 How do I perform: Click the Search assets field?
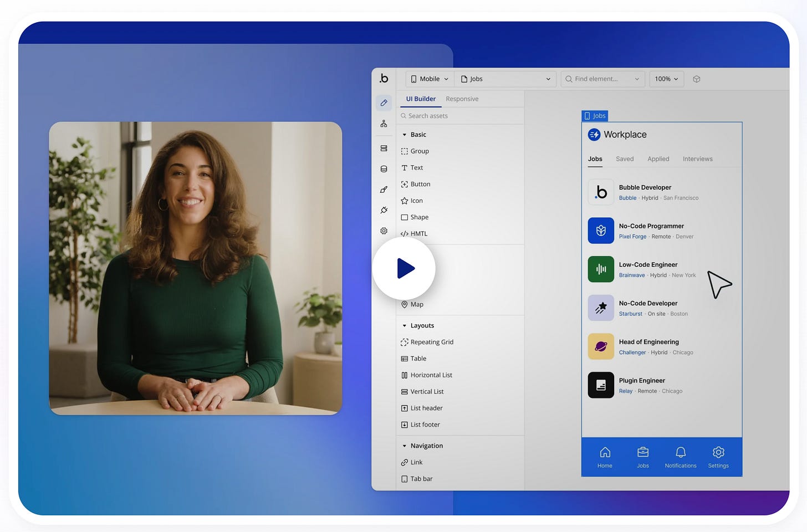click(460, 116)
